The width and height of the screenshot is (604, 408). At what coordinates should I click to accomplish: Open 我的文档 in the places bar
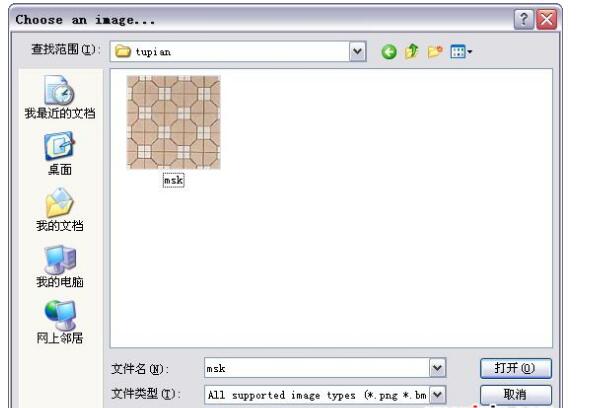tap(60, 210)
